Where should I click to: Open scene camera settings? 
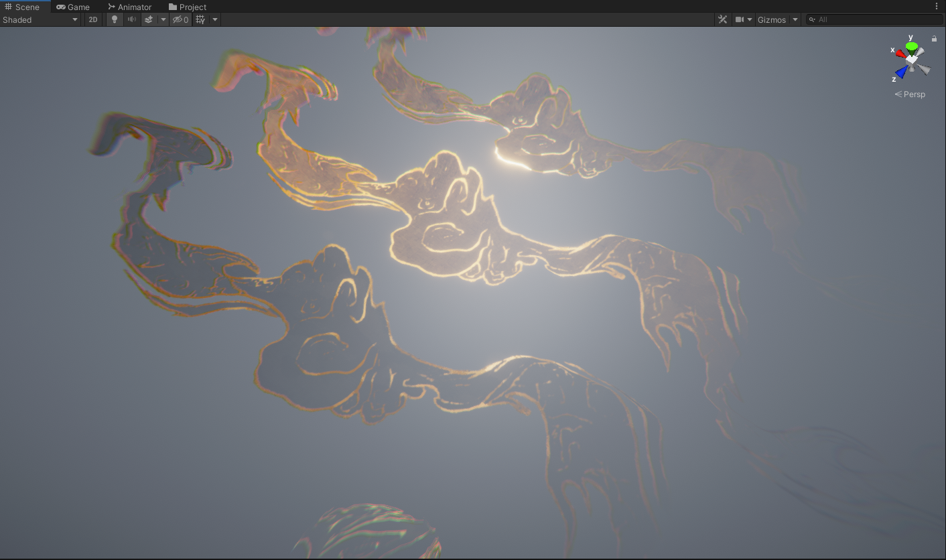743,19
